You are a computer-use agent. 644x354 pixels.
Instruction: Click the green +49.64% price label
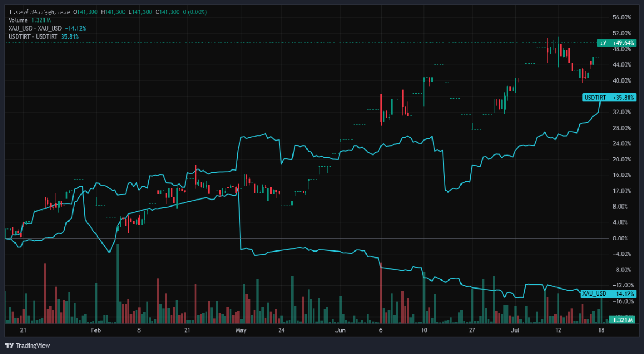click(623, 42)
